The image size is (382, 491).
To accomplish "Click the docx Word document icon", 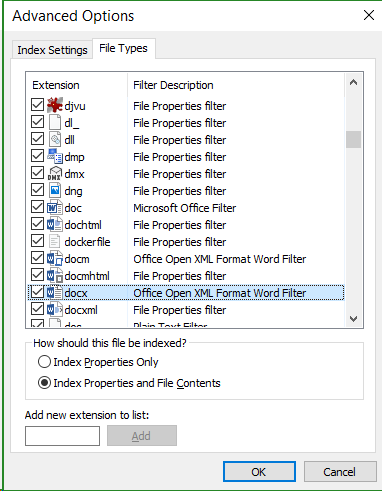I will [55, 292].
